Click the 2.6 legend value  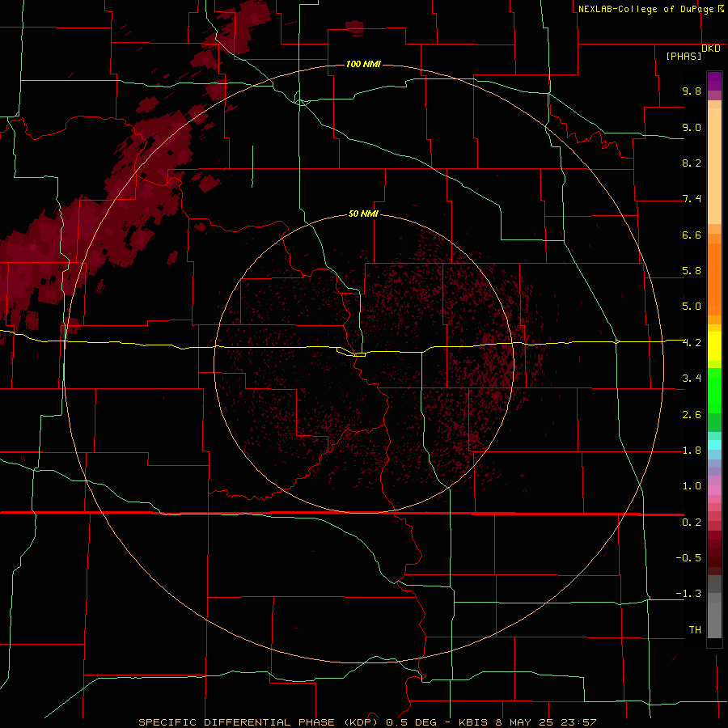692,415
